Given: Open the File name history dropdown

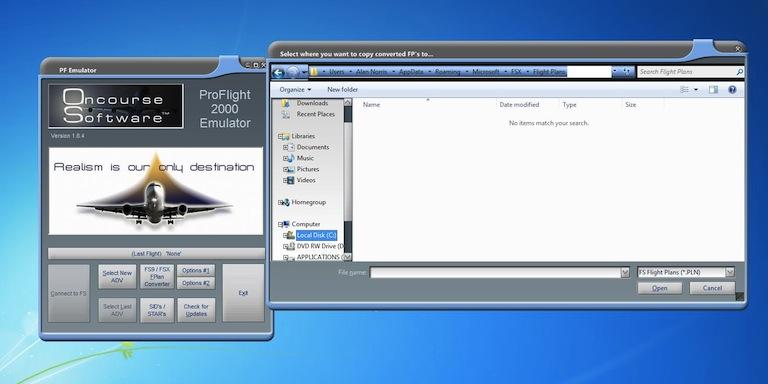Looking at the screenshot, I should [x=625, y=273].
